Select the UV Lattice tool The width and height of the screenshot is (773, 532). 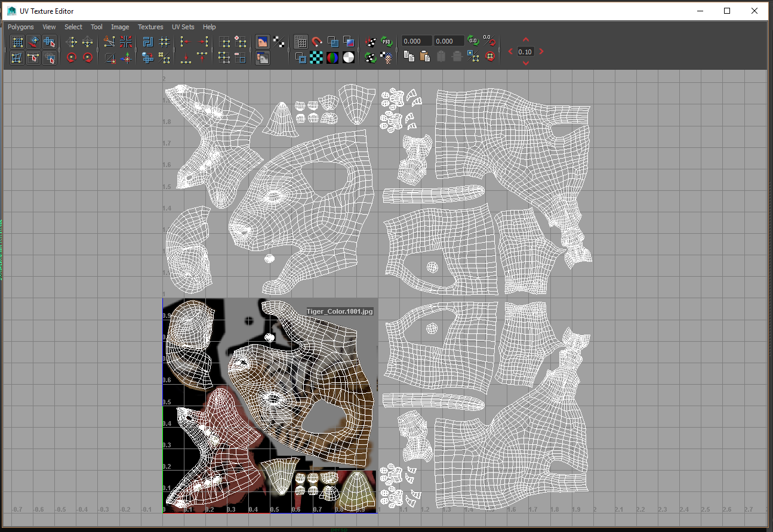click(x=17, y=42)
